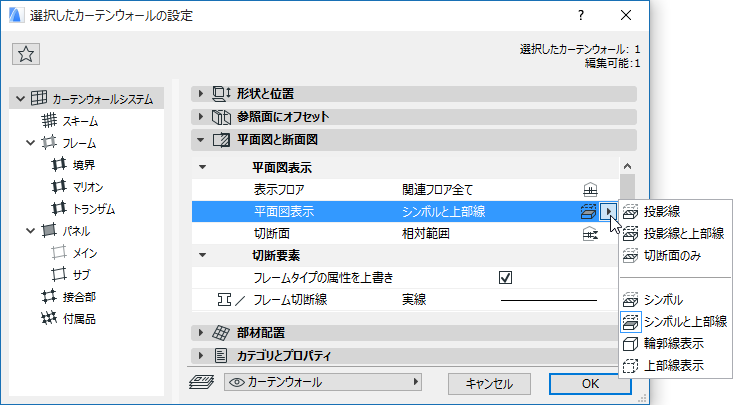Click the シンボルと上部線 icon in selected row

click(x=589, y=212)
